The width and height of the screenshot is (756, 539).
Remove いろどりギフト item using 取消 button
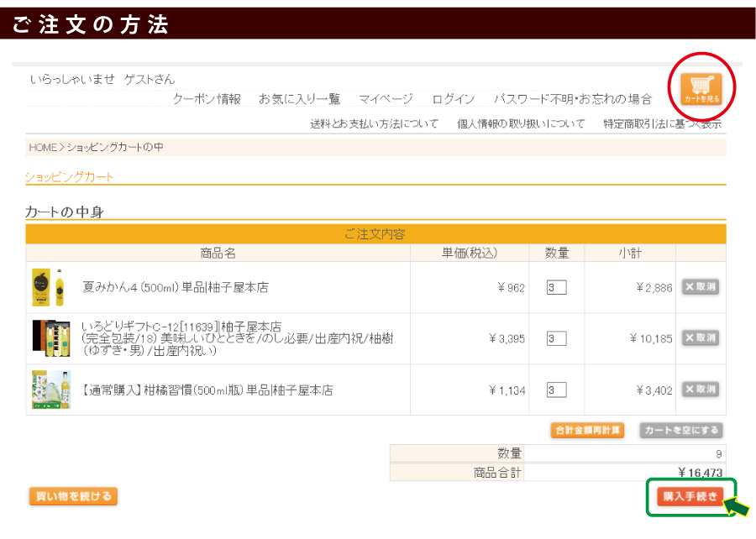(x=700, y=338)
